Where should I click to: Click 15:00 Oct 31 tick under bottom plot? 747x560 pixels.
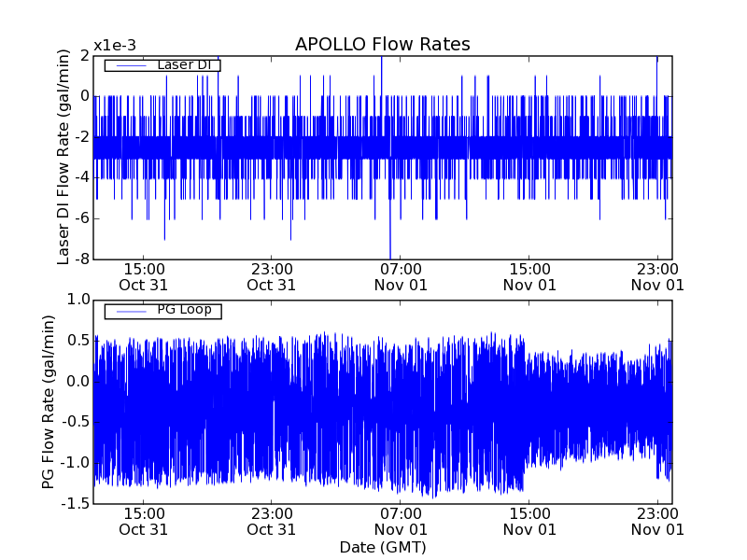(x=144, y=521)
